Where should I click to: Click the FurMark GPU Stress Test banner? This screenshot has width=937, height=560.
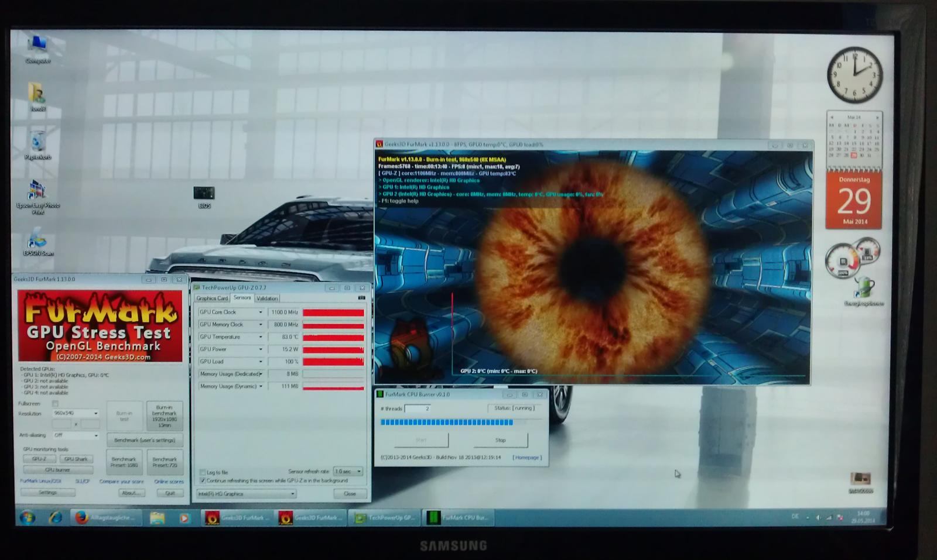(x=100, y=326)
